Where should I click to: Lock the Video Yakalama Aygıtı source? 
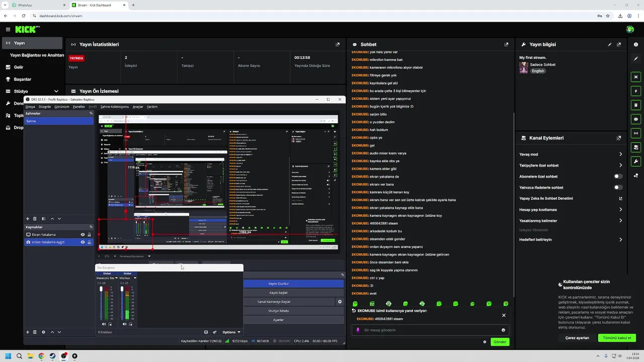pos(90,242)
